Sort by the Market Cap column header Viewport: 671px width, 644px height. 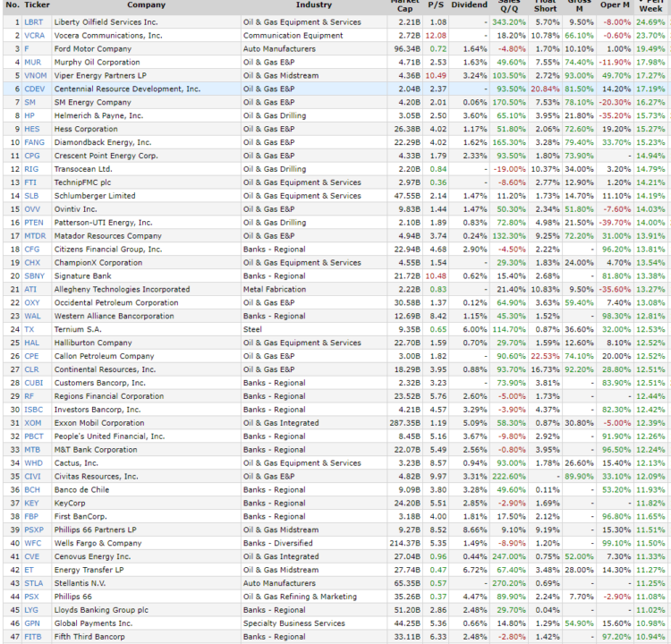tap(404, 6)
